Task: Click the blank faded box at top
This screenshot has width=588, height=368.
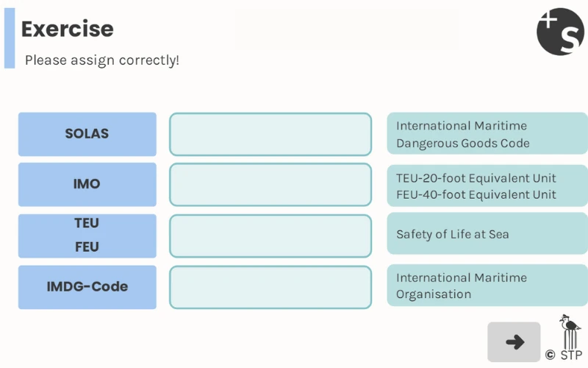Action: [x=345, y=29]
